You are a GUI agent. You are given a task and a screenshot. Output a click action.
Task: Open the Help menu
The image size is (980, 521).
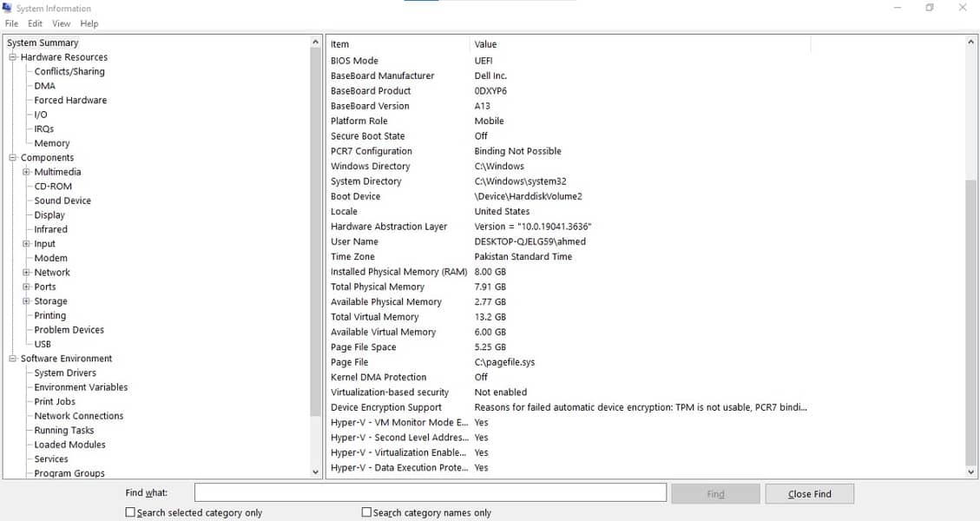tap(89, 23)
